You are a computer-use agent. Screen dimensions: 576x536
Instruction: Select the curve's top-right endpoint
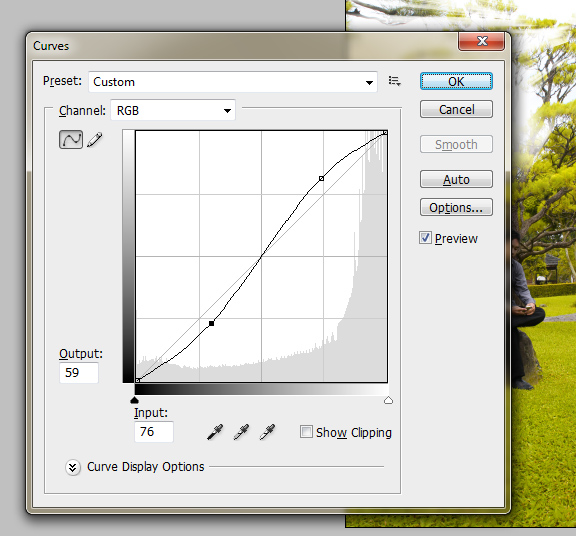[385, 132]
